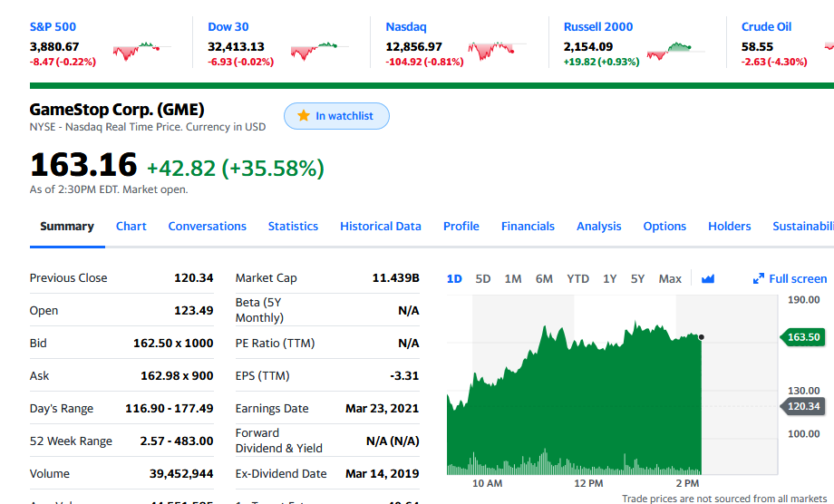Open the Historical Data tab
The image size is (834, 504).
(381, 227)
